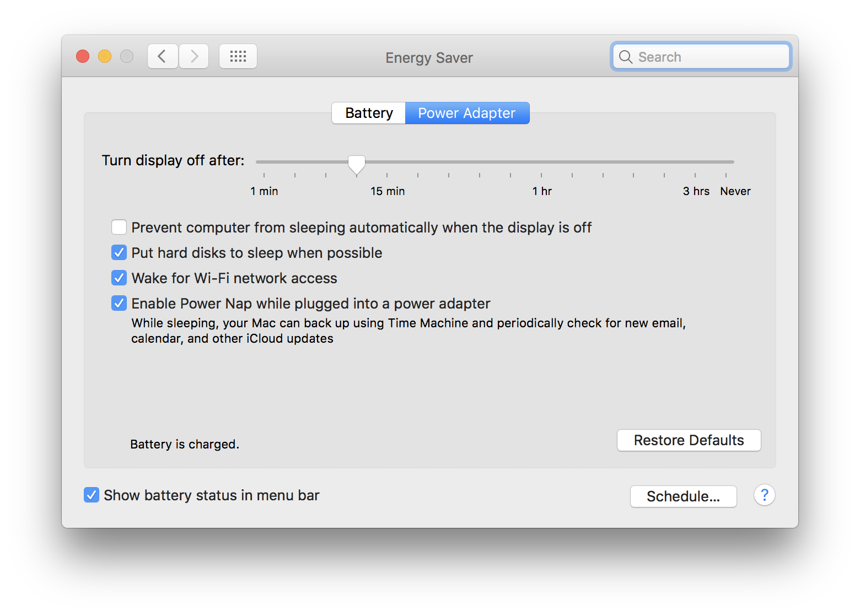860x616 pixels.
Task: Switch to the Battery tab
Action: pyautogui.click(x=369, y=113)
